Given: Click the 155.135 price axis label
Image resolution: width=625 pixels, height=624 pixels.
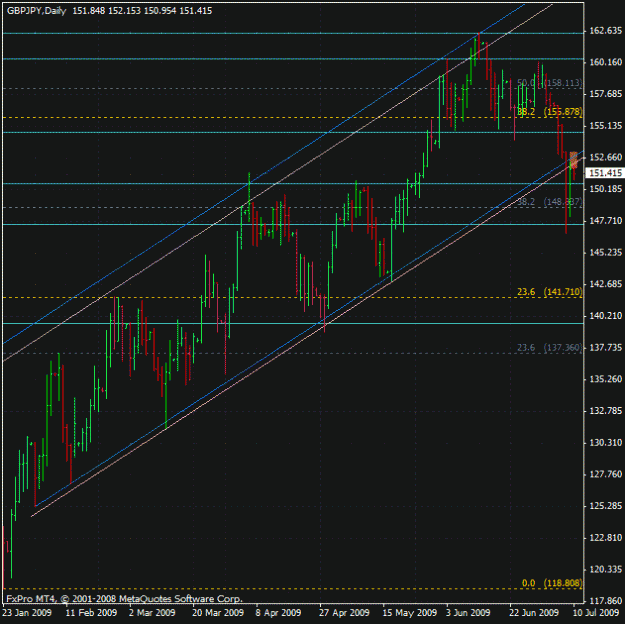Looking at the screenshot, I should click(x=605, y=126).
